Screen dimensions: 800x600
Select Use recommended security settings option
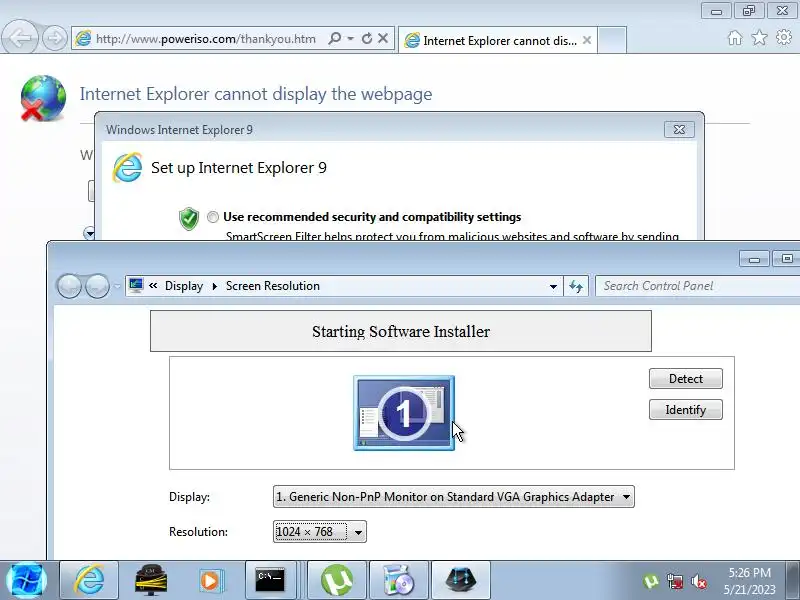pos(213,217)
